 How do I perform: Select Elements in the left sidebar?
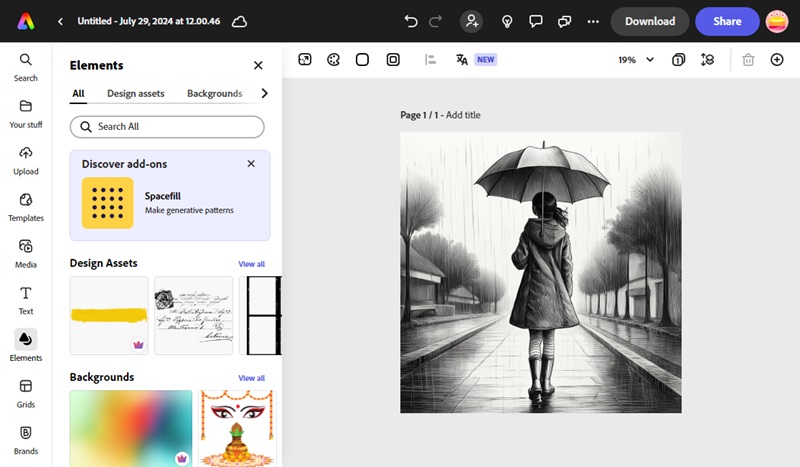point(26,346)
